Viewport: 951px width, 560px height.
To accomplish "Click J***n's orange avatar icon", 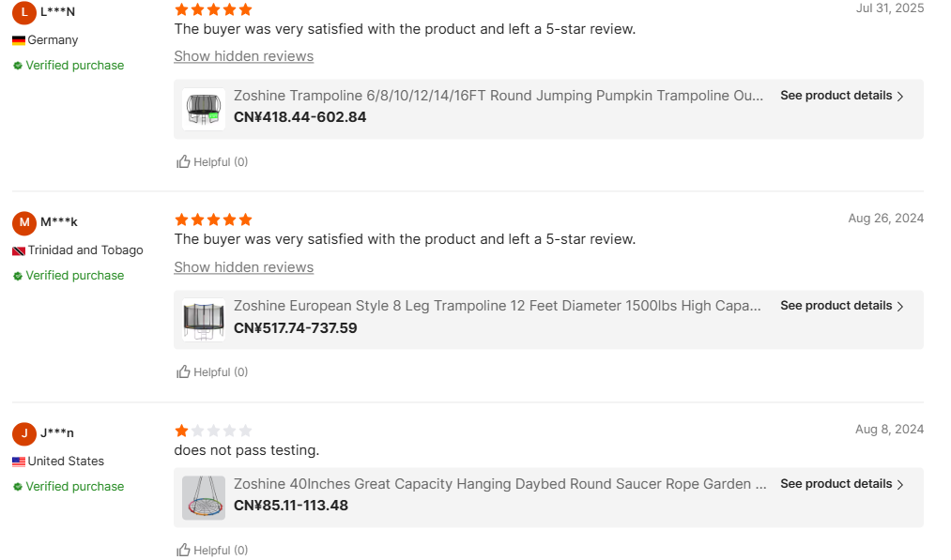I will [x=24, y=433].
